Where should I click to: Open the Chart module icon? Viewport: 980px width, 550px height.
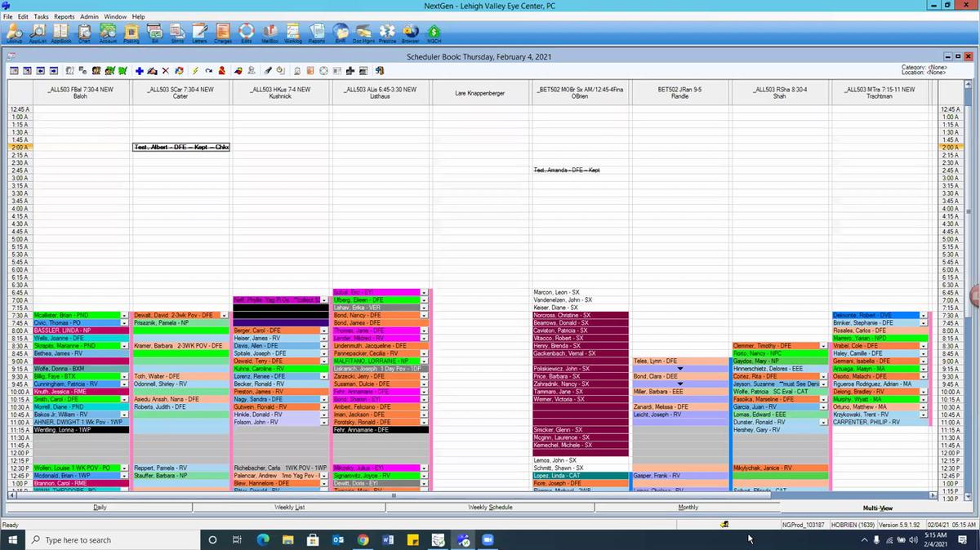click(84, 32)
